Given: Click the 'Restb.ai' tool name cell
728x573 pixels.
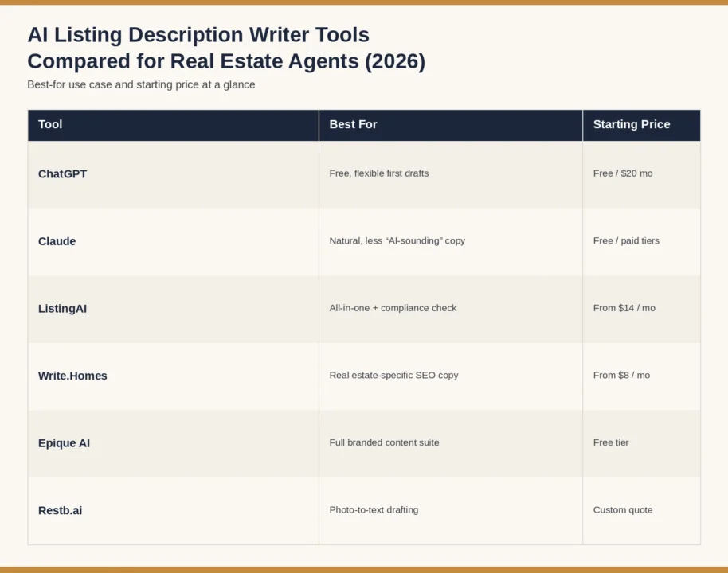Looking at the screenshot, I should tap(173, 511).
